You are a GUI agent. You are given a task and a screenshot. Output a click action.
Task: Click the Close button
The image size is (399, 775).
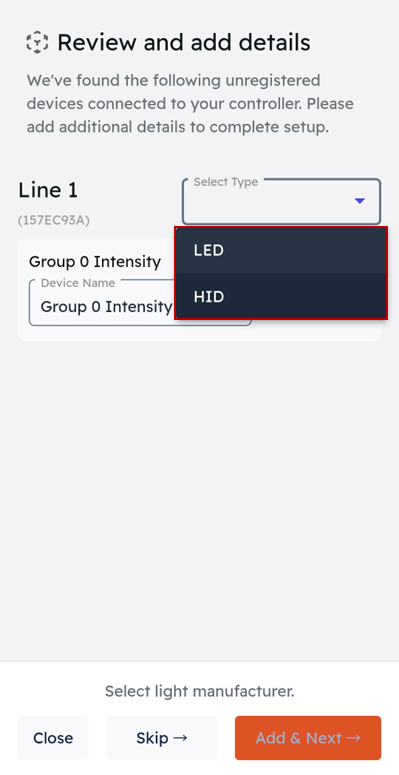tap(53, 738)
